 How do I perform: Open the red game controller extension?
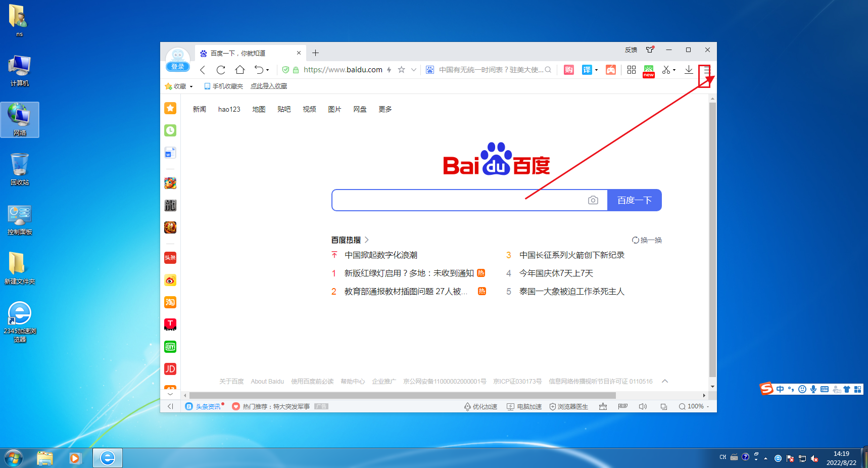(611, 70)
